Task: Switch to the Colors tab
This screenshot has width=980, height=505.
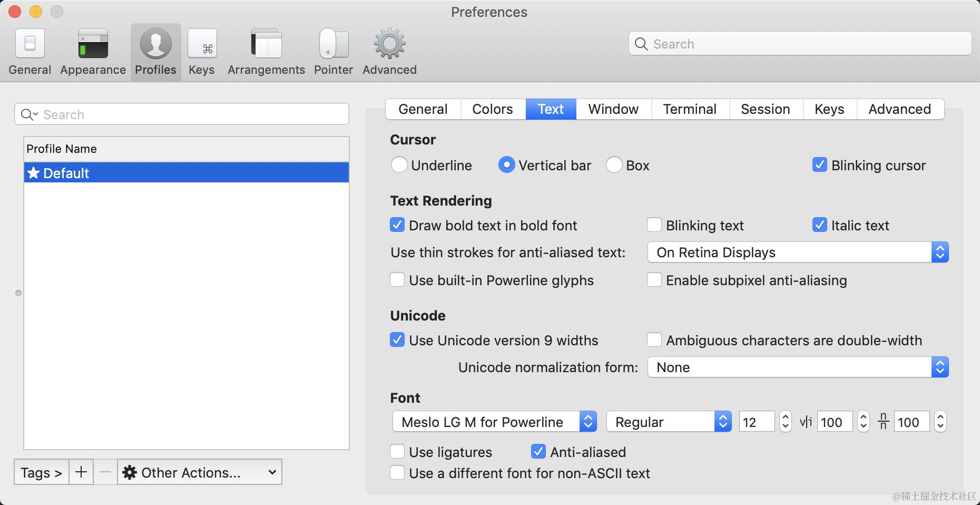Action: tap(492, 109)
